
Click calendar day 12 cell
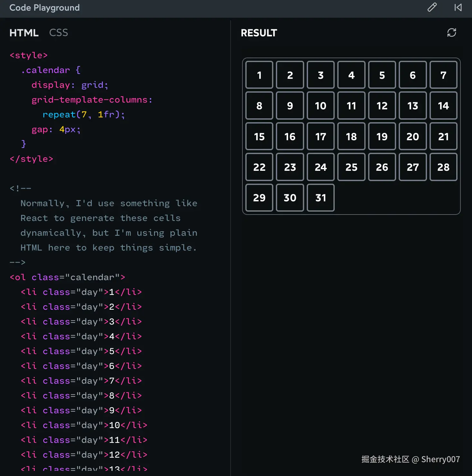382,105
